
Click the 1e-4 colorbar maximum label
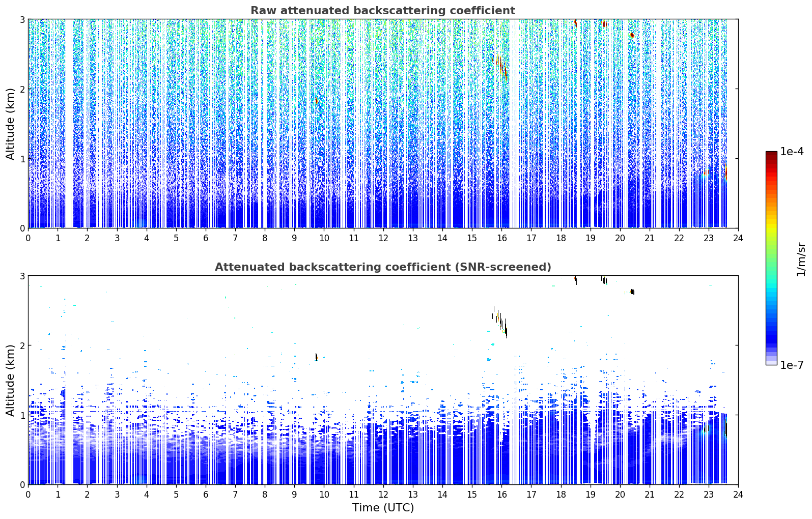[792, 152]
